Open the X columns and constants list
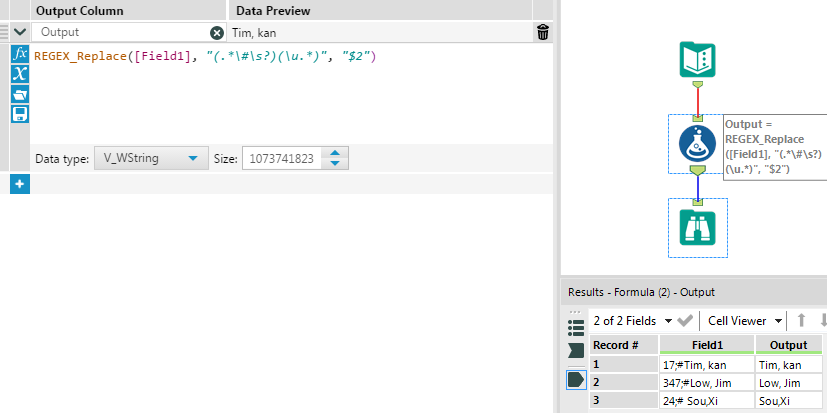The image size is (827, 413). [x=20, y=74]
